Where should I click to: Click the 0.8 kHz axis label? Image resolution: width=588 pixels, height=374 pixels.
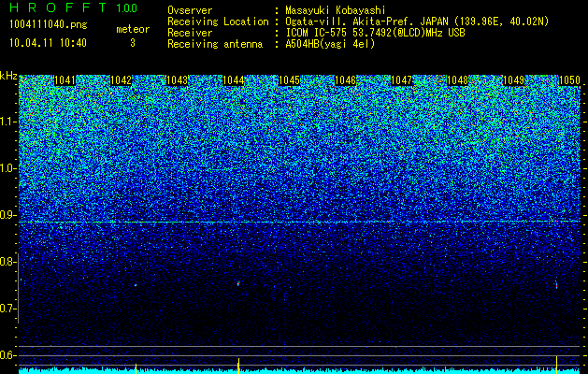coord(7,262)
